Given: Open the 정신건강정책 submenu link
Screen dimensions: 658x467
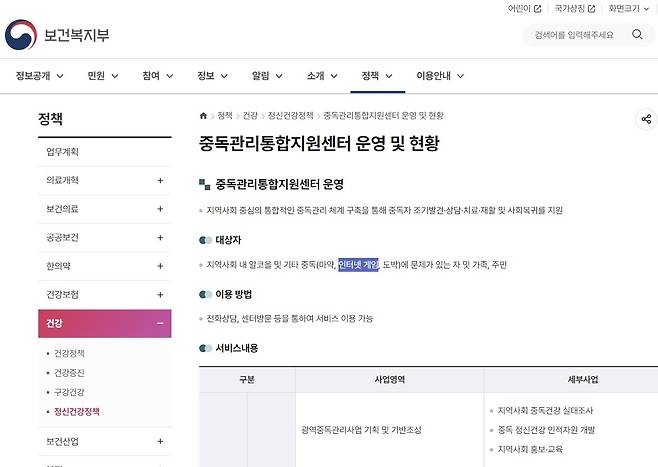Looking at the screenshot, I should 77,412.
